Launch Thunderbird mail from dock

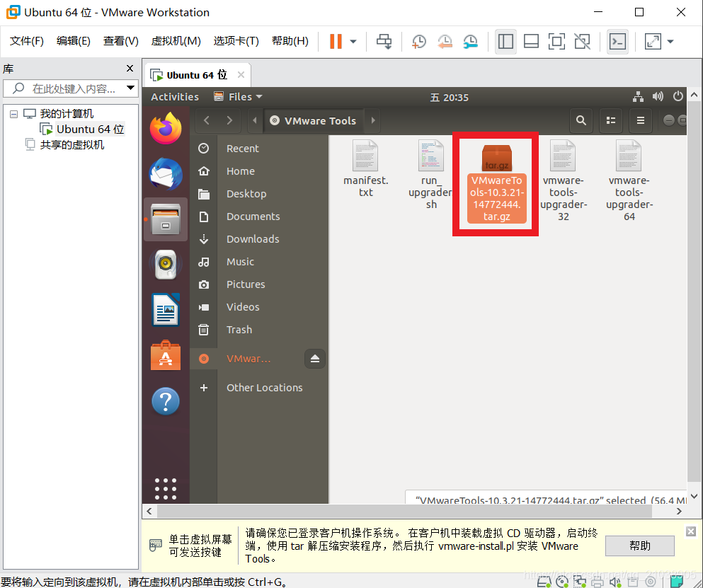[x=166, y=174]
